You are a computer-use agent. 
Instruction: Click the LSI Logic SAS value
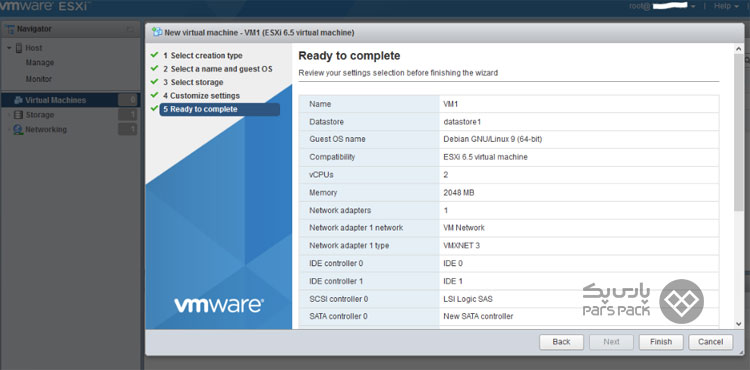coord(468,299)
